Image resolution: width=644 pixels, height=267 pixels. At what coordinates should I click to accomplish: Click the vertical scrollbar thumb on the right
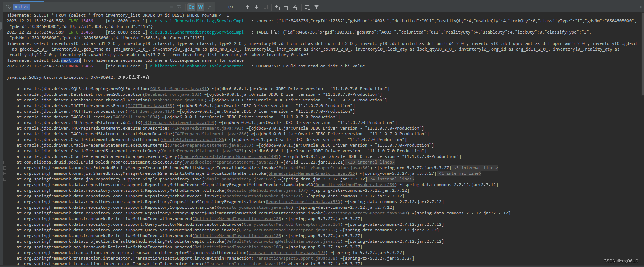pos(642,54)
